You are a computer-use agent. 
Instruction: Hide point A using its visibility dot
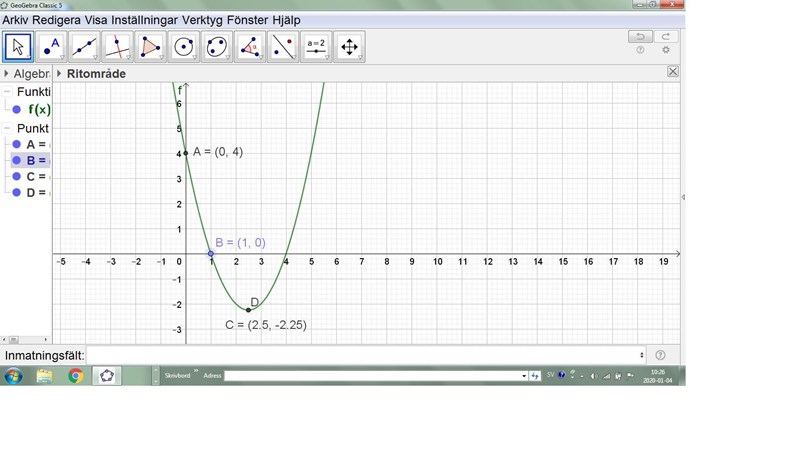17,144
